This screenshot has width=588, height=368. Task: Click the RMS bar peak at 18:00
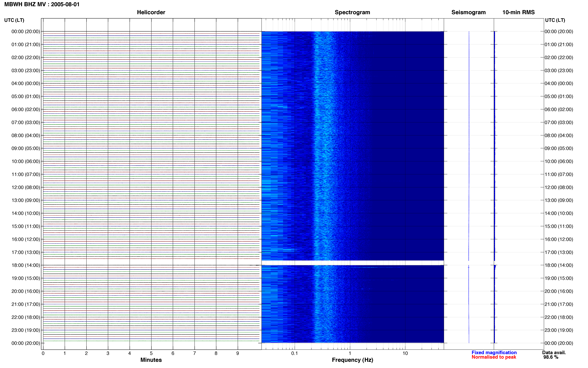tap(495, 266)
